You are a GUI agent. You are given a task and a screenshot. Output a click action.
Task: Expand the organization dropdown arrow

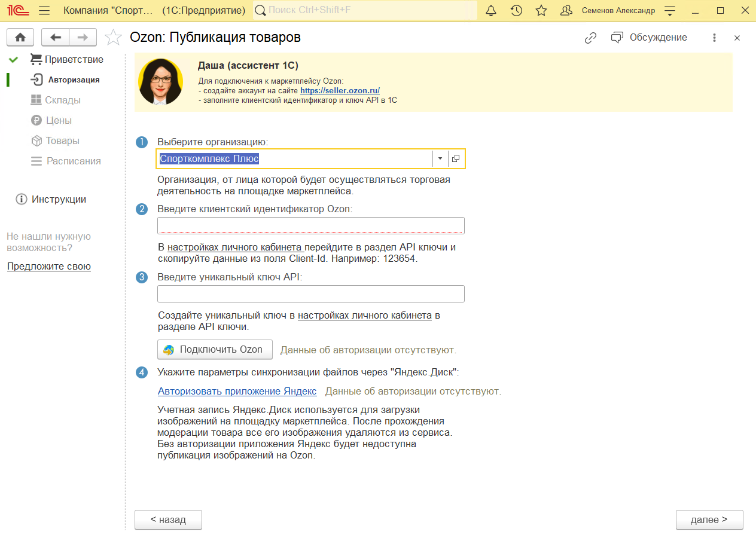tap(440, 158)
